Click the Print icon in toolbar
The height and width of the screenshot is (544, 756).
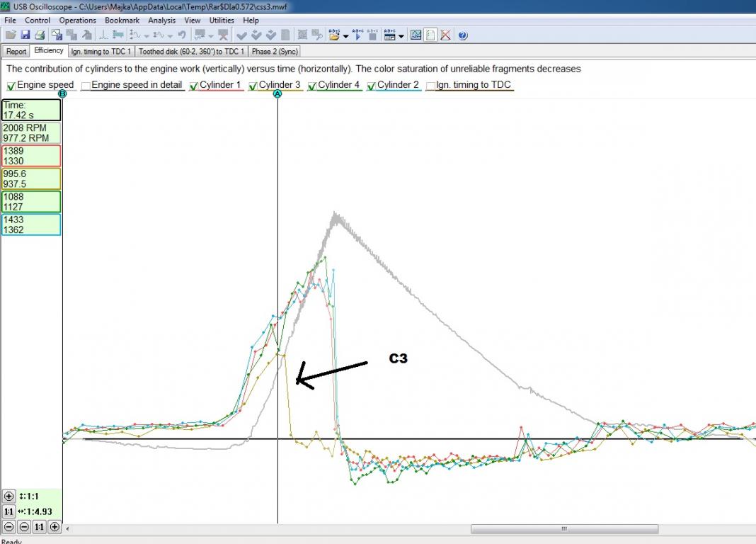(40, 35)
